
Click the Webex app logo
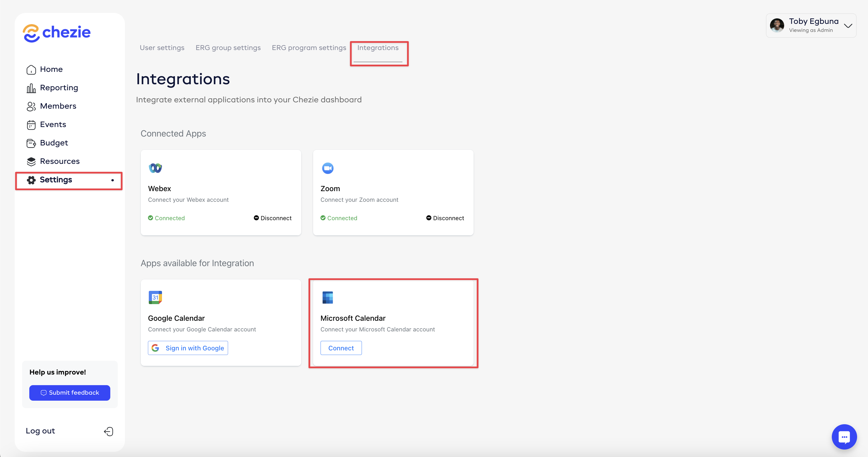(x=155, y=168)
